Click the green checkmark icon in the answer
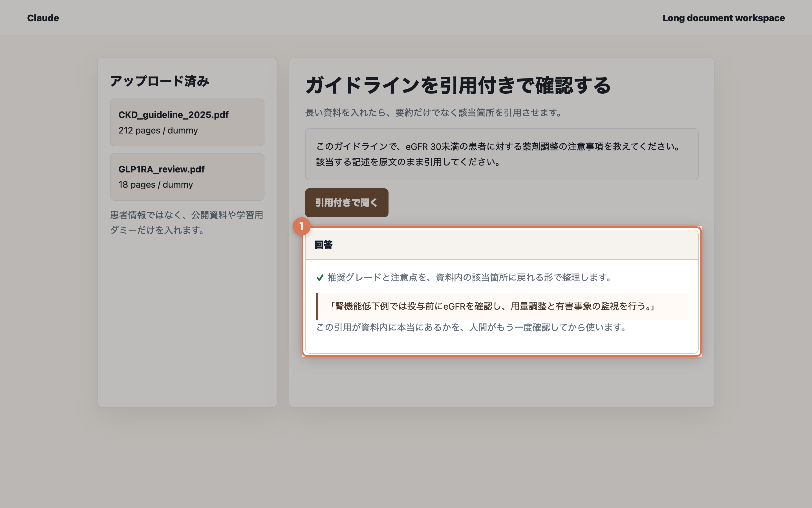812x508 pixels. click(320, 277)
